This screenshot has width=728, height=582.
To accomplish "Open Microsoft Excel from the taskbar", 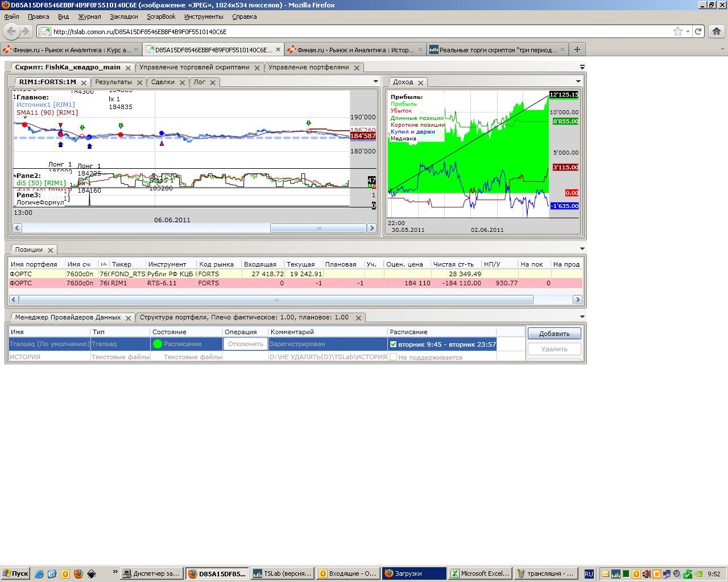I will coord(479,573).
